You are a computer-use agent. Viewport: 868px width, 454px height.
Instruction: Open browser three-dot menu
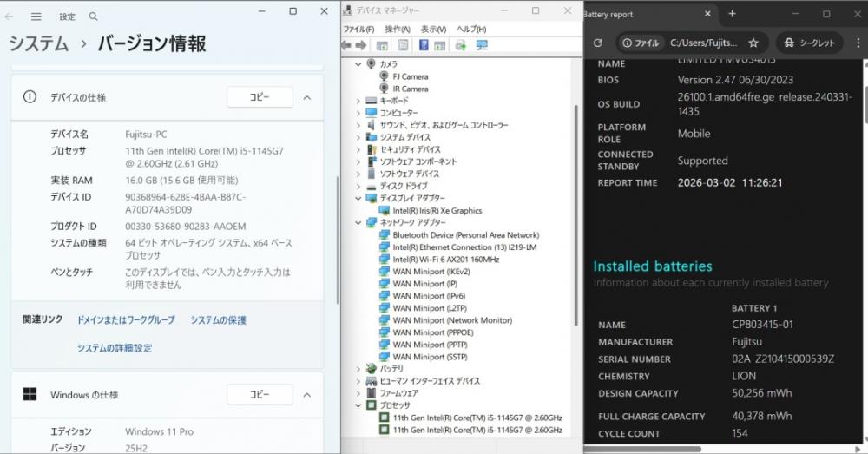coord(858,43)
